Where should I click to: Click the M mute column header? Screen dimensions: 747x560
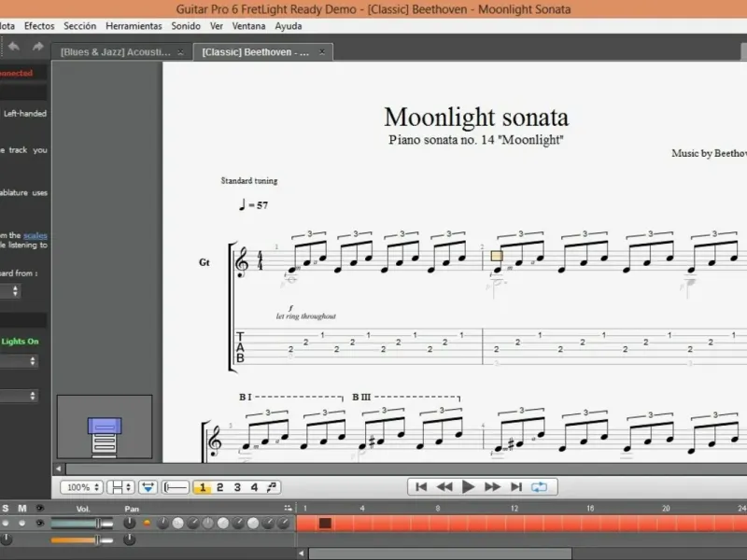point(21,509)
